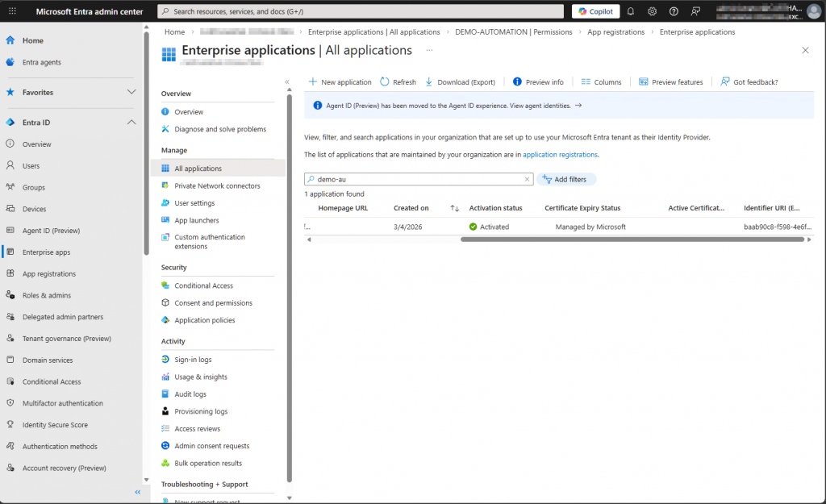Select Conditional Access under Security
826x504 pixels.
203,285
